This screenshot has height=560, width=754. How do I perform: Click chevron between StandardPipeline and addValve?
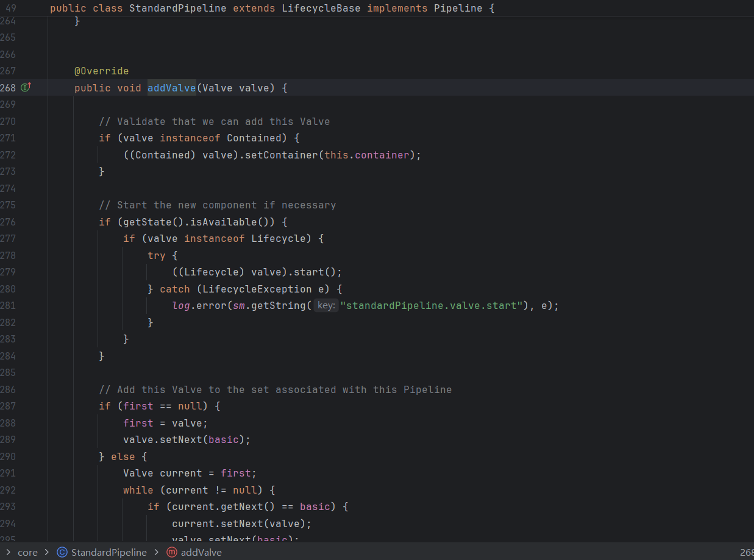157,552
